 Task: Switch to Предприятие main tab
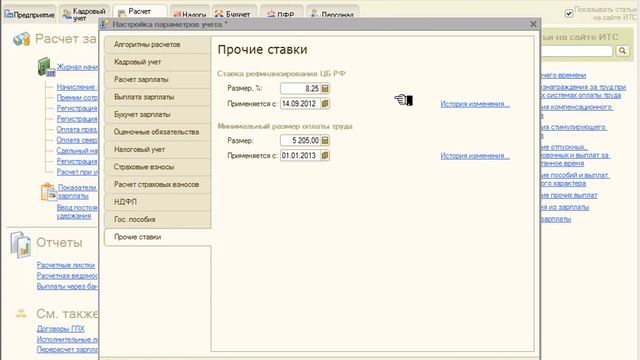tap(29, 15)
